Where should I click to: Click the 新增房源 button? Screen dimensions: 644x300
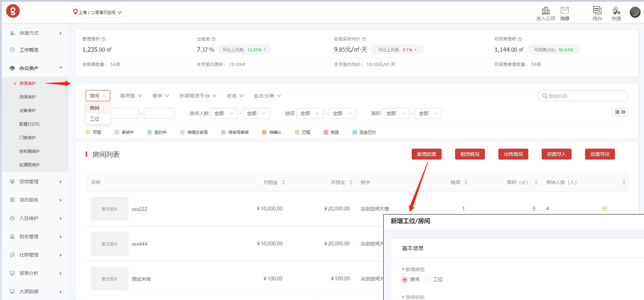point(426,154)
